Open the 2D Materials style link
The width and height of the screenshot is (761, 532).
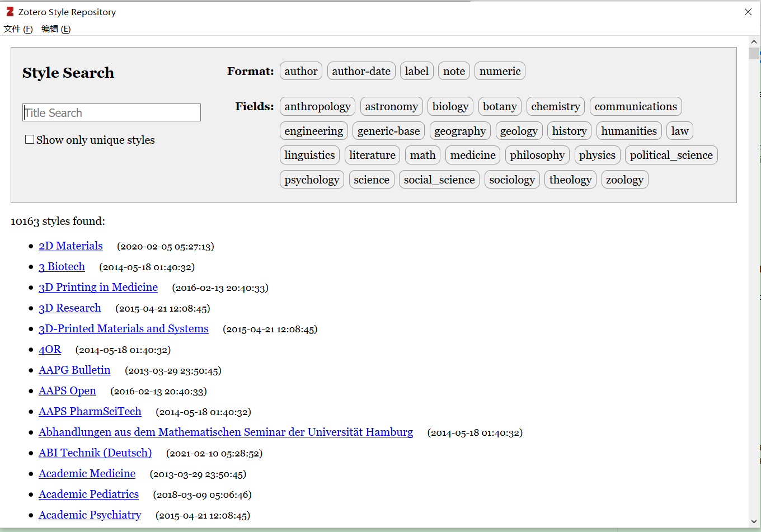[71, 246]
